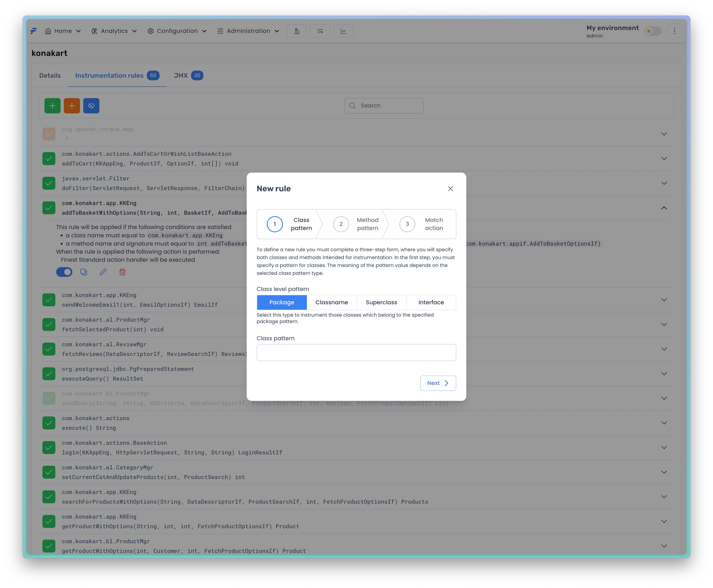The width and height of the screenshot is (713, 588).
Task: Click the app logo in the top bar
Action: (x=33, y=31)
